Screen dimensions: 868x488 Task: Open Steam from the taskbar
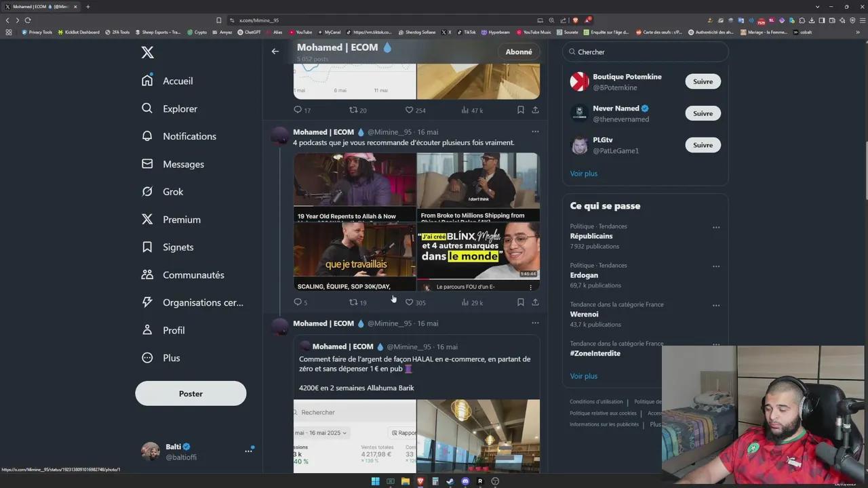coord(450,481)
